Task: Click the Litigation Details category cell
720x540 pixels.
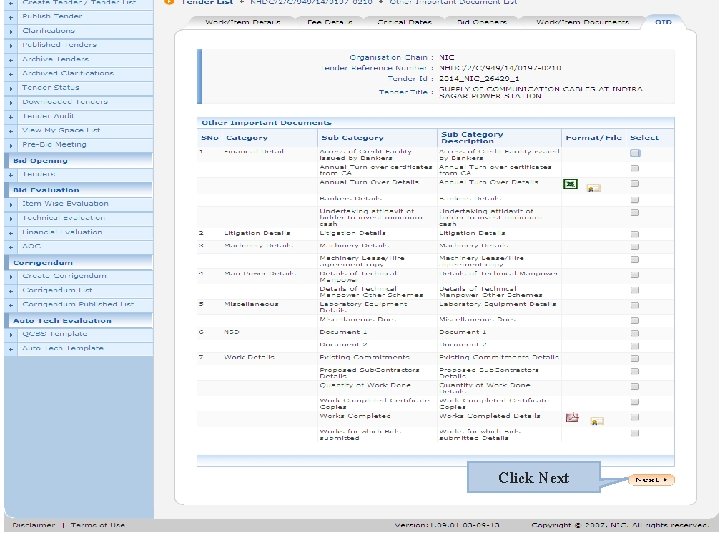Action: pyautogui.click(x=257, y=233)
